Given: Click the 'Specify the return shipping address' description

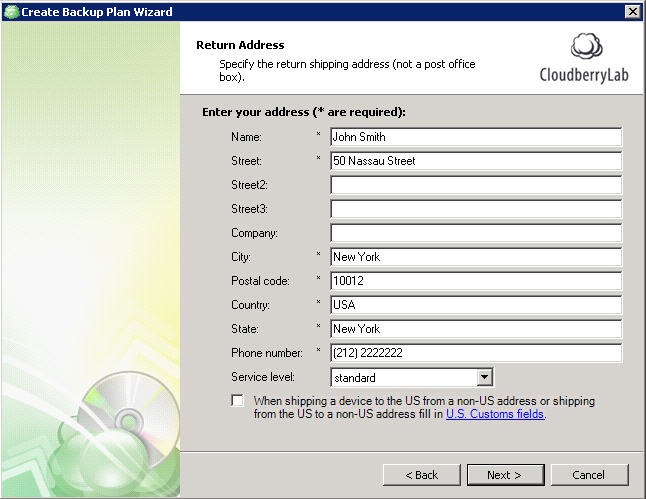Looking at the screenshot, I should [347, 70].
